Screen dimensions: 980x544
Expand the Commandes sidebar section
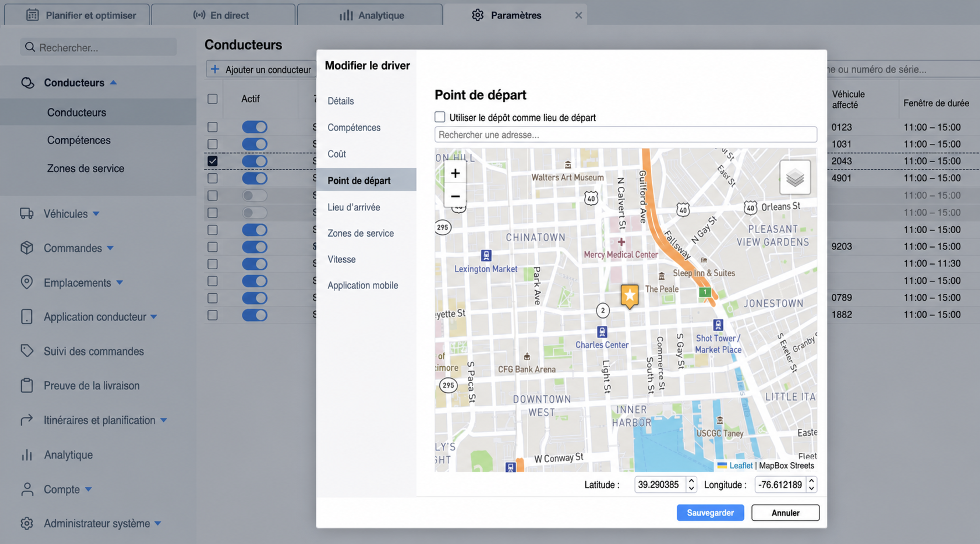(110, 248)
